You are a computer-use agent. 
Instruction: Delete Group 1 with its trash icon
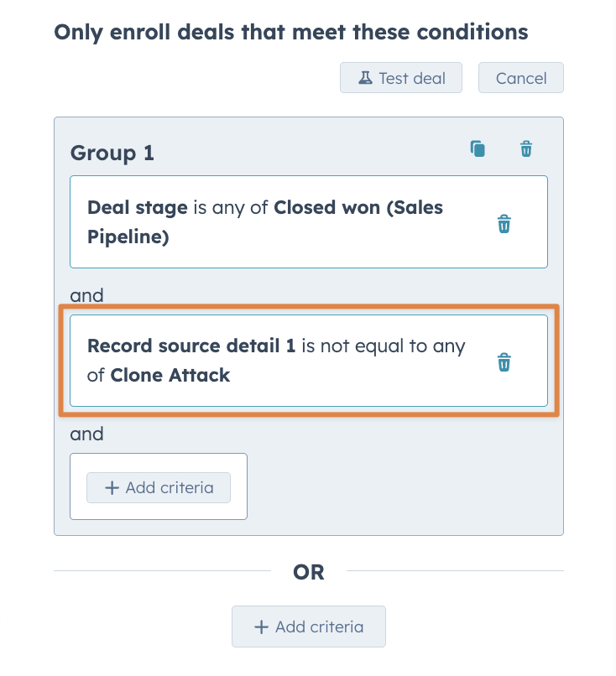(526, 148)
